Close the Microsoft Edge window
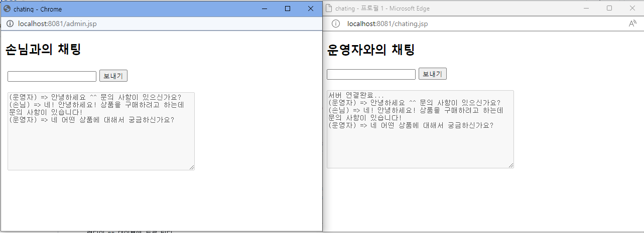The height and width of the screenshot is (233, 644). [x=632, y=8]
